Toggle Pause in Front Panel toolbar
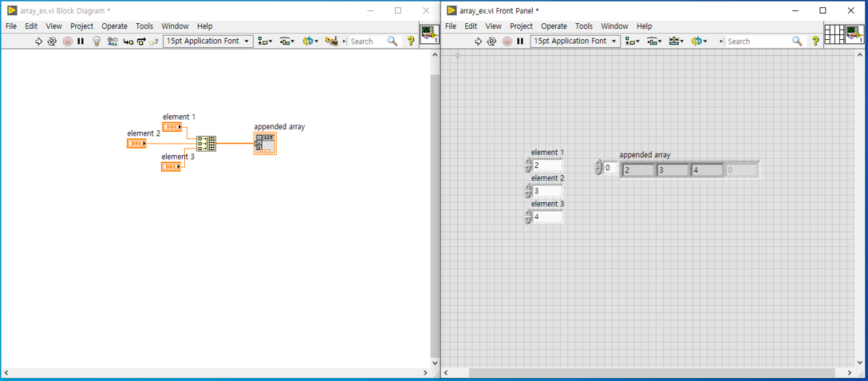This screenshot has width=868, height=381. [520, 41]
